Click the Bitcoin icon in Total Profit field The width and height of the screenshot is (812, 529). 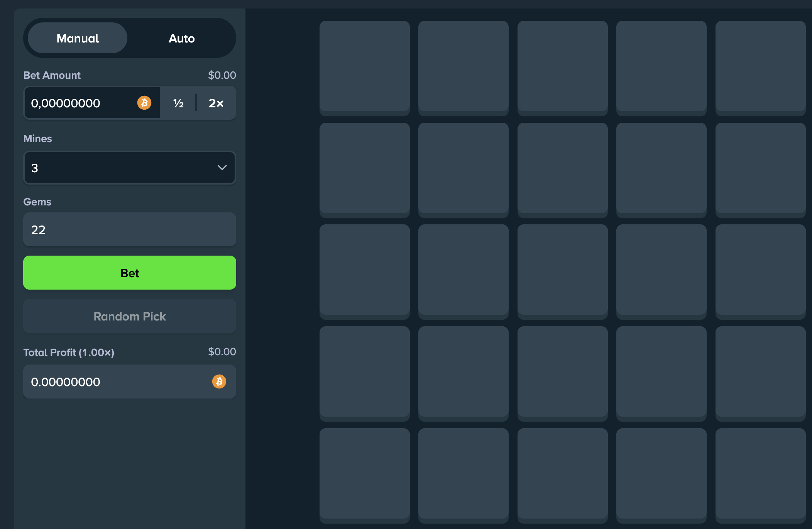pos(219,381)
